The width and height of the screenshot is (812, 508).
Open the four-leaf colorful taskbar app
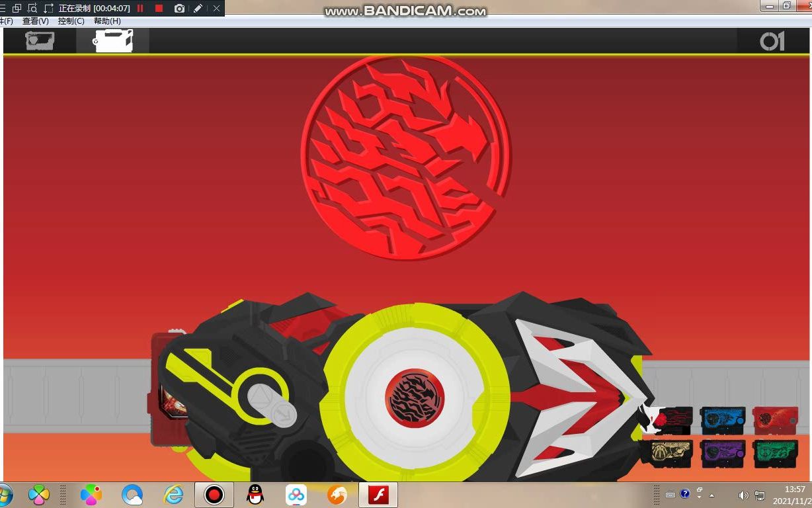click(x=39, y=494)
